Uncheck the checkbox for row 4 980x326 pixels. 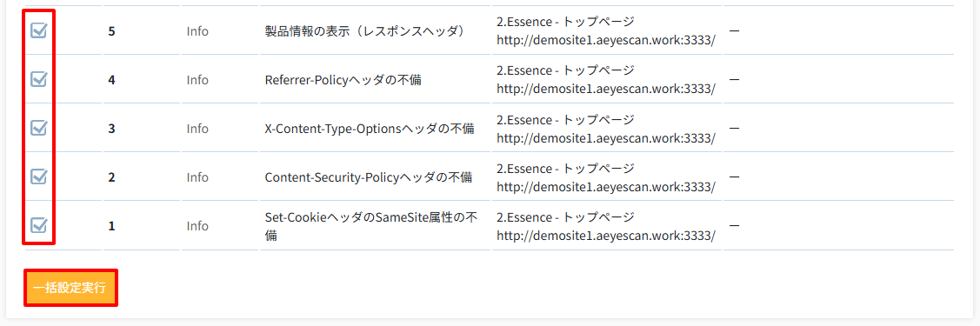[x=39, y=79]
